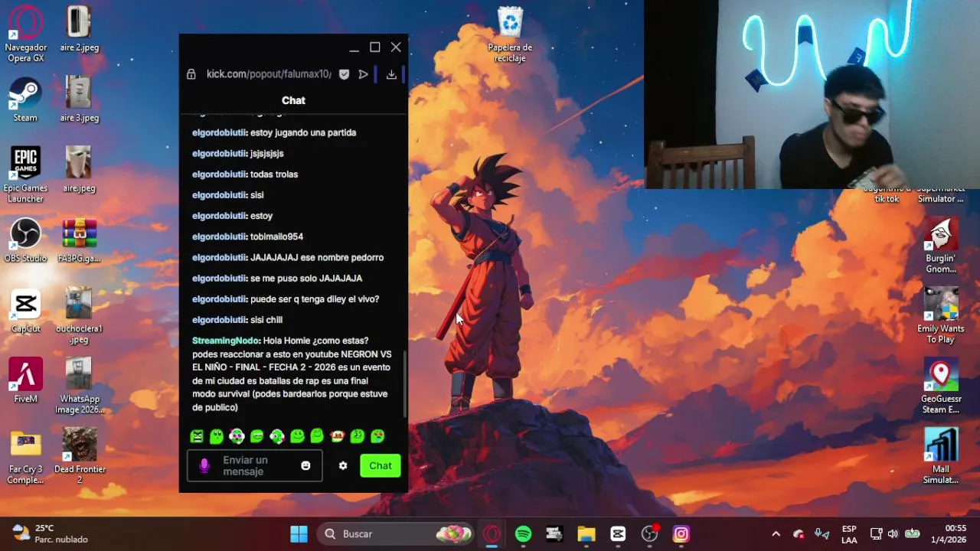980x551 pixels.
Task: Select the Papelera de reciclaje icon
Action: 510,34
